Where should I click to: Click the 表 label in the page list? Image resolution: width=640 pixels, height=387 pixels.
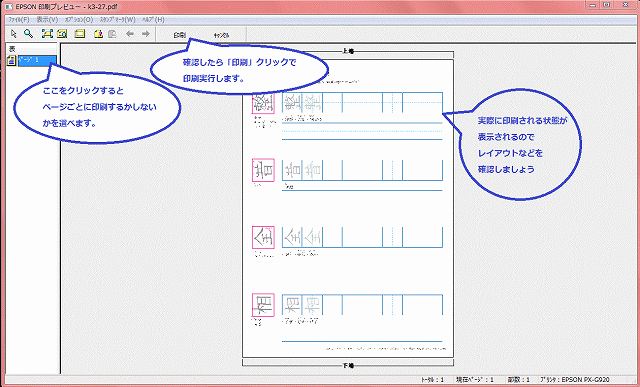(x=12, y=49)
